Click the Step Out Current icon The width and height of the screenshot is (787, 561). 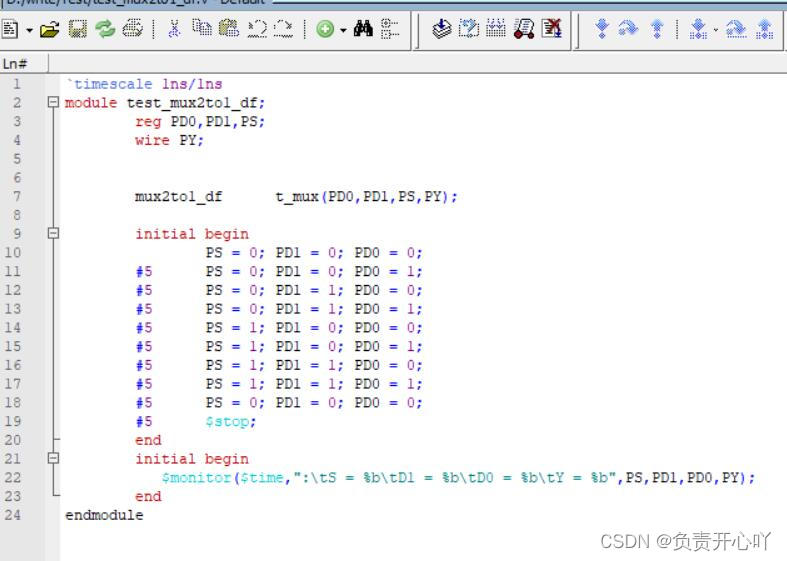[x=764, y=29]
